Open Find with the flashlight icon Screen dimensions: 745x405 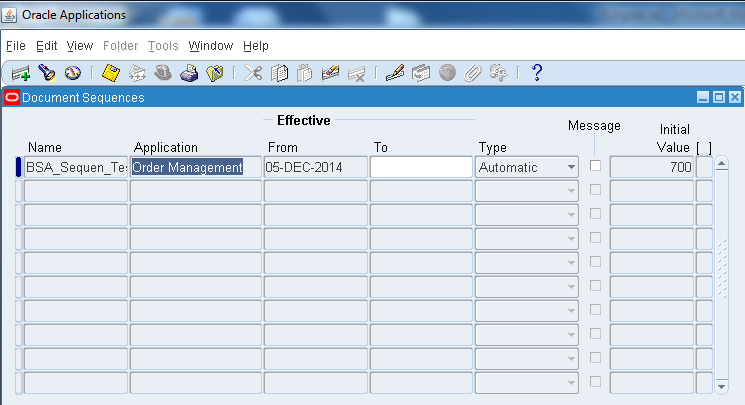pyautogui.click(x=47, y=73)
